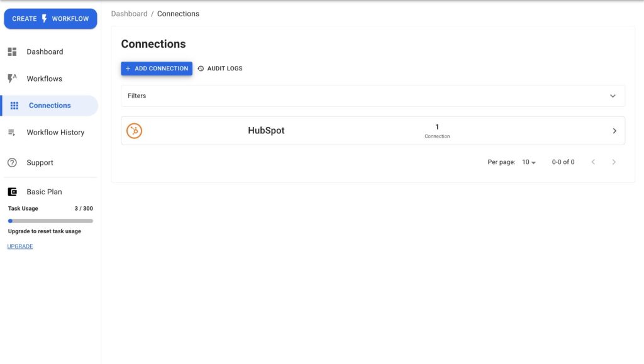Click the HubSpot logo icon
The height and width of the screenshot is (364, 644).
(x=135, y=131)
